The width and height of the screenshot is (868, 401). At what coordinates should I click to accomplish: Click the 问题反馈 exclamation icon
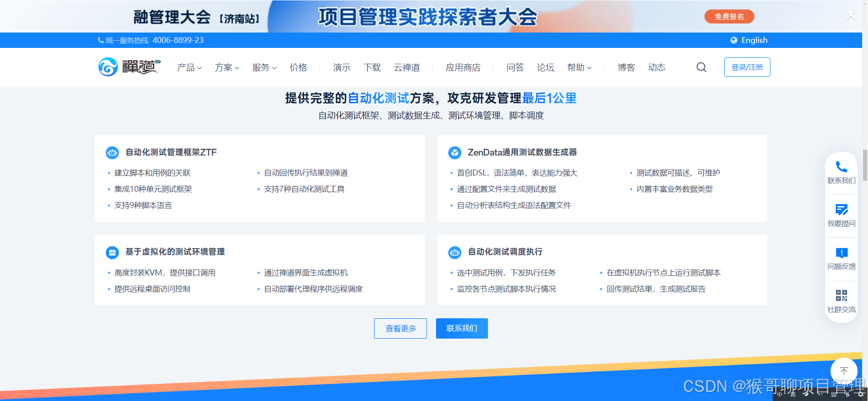tap(841, 253)
